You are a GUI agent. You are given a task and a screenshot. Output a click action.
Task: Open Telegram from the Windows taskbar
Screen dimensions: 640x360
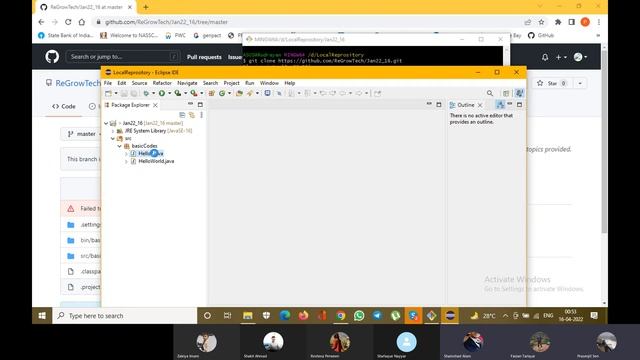[377, 316]
